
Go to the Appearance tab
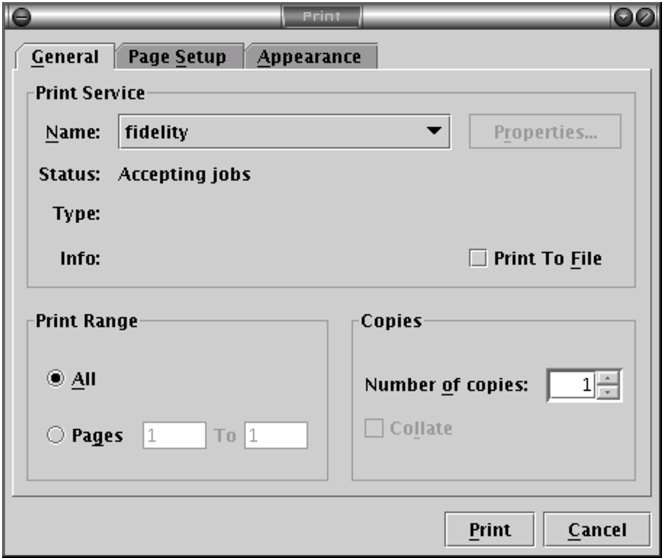tap(310, 57)
